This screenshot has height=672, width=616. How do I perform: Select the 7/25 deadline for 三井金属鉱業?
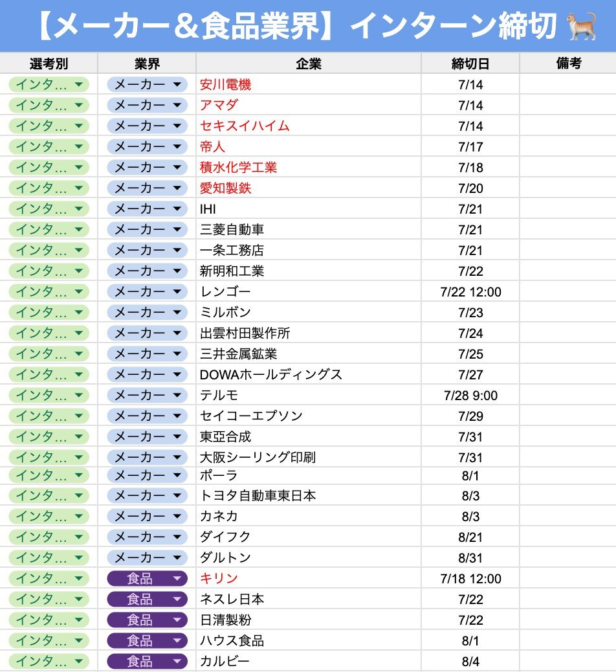pyautogui.click(x=470, y=353)
